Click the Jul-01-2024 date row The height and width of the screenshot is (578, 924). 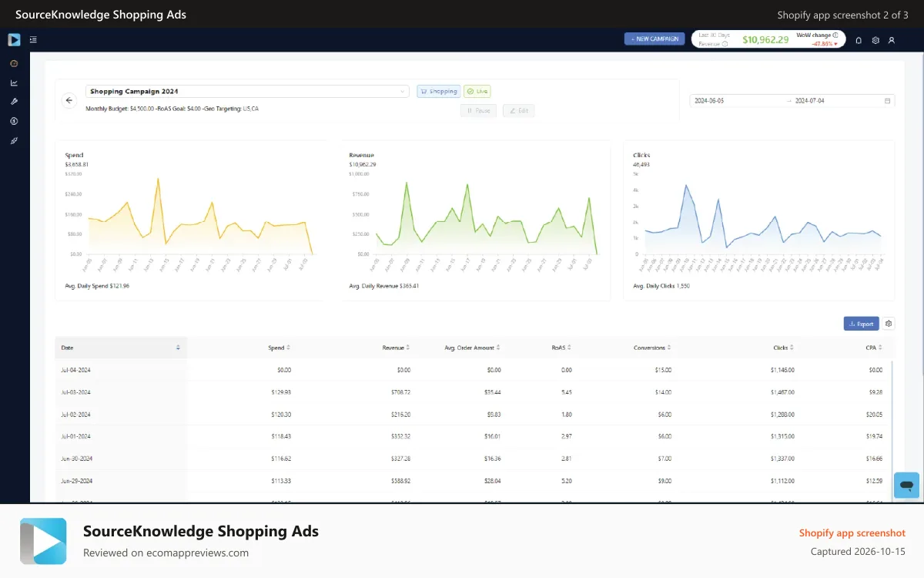[75, 436]
